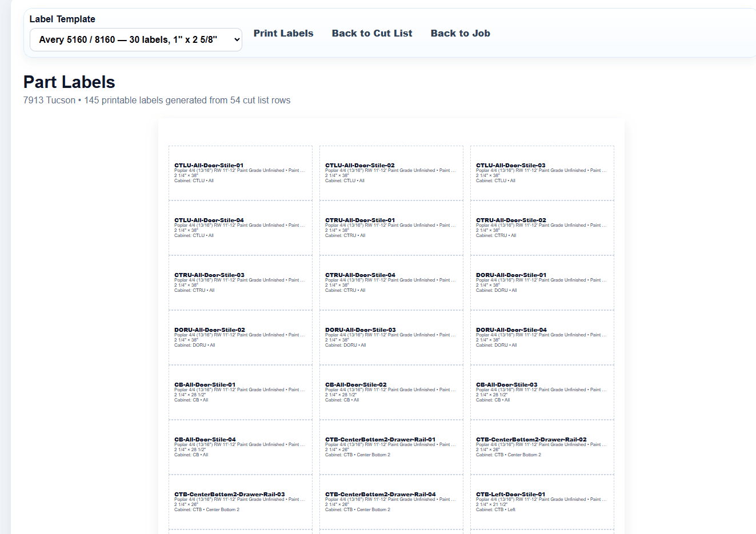Open the Label Template dropdown
This screenshot has width=756, height=534.
pos(135,39)
